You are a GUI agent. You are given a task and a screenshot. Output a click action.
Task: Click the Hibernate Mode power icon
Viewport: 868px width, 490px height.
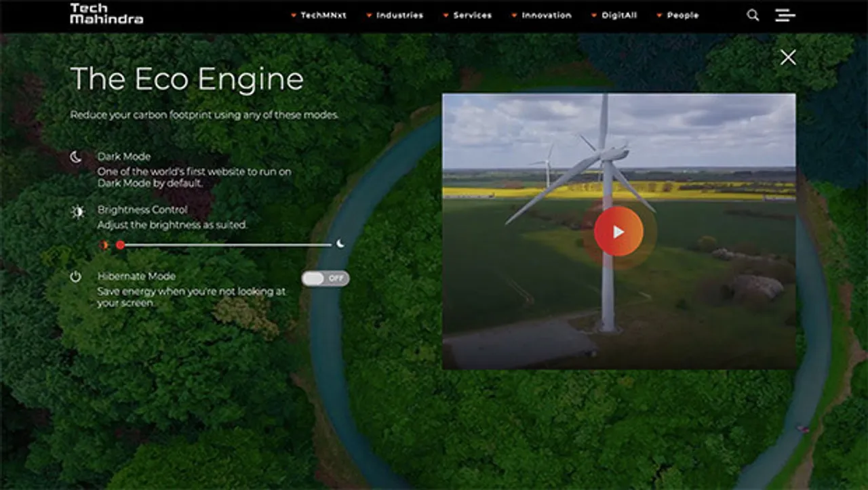tap(75, 277)
